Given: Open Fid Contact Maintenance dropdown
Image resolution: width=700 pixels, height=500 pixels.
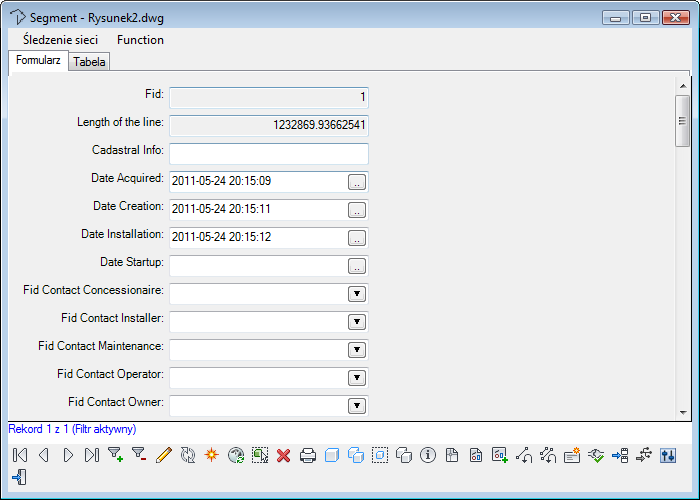Looking at the screenshot, I should point(357,350).
